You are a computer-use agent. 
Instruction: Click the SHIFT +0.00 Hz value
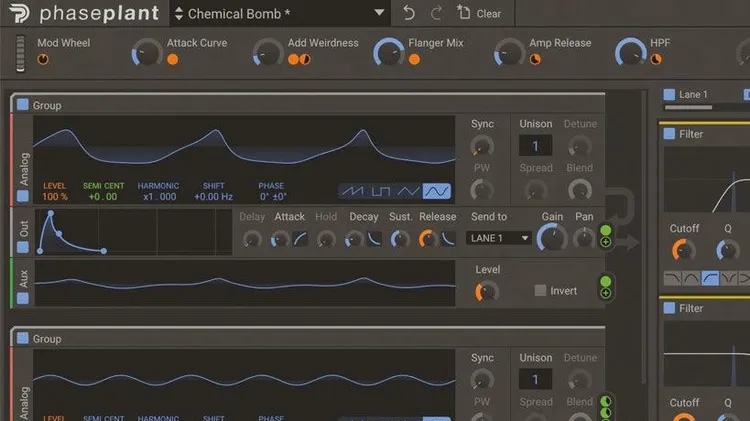pos(213,197)
